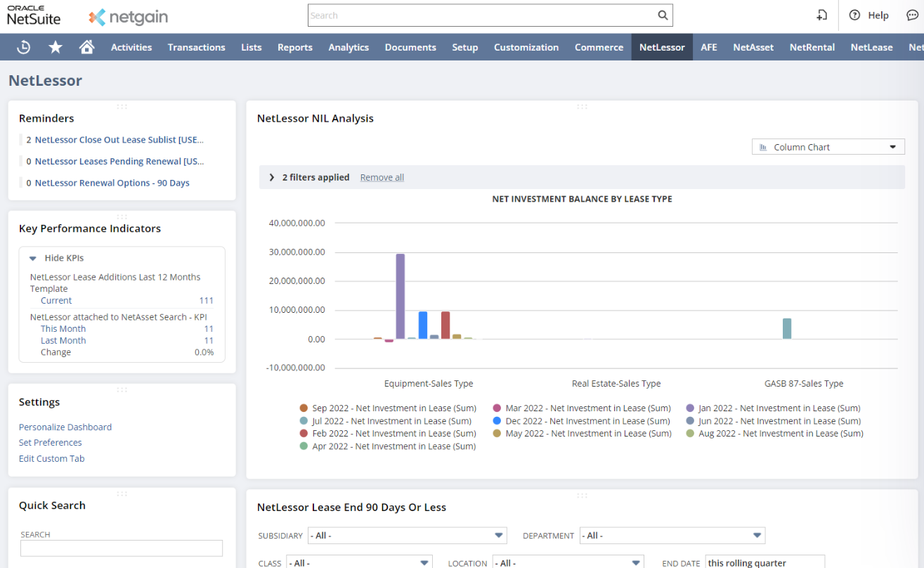Click the Quick Search input box
The image size is (924, 568).
122,548
